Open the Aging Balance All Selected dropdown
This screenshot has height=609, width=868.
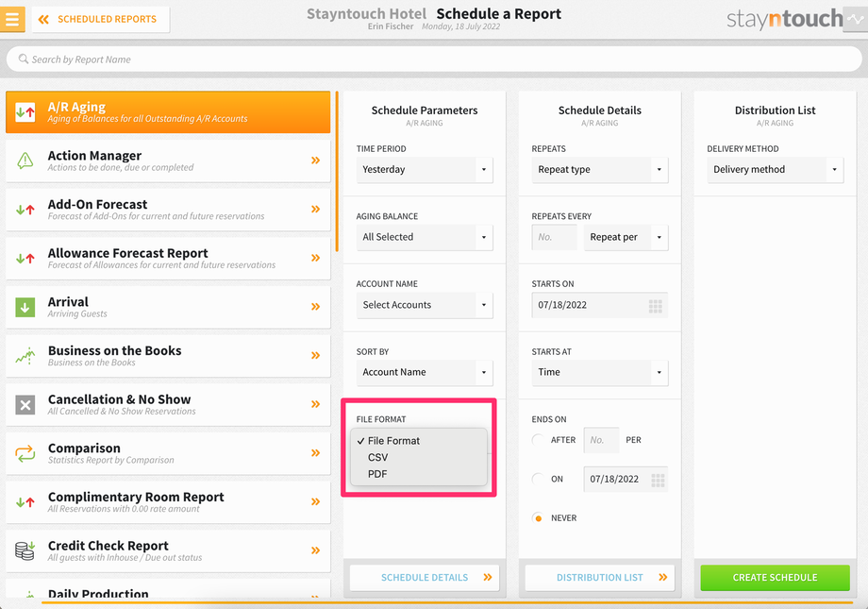click(x=425, y=237)
